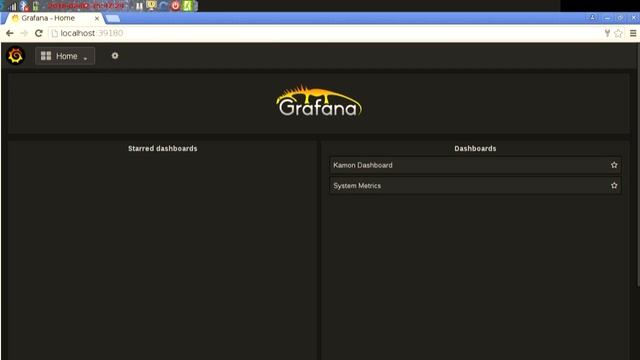Click the Grafana banner logo
The image size is (640, 360).
point(319,101)
